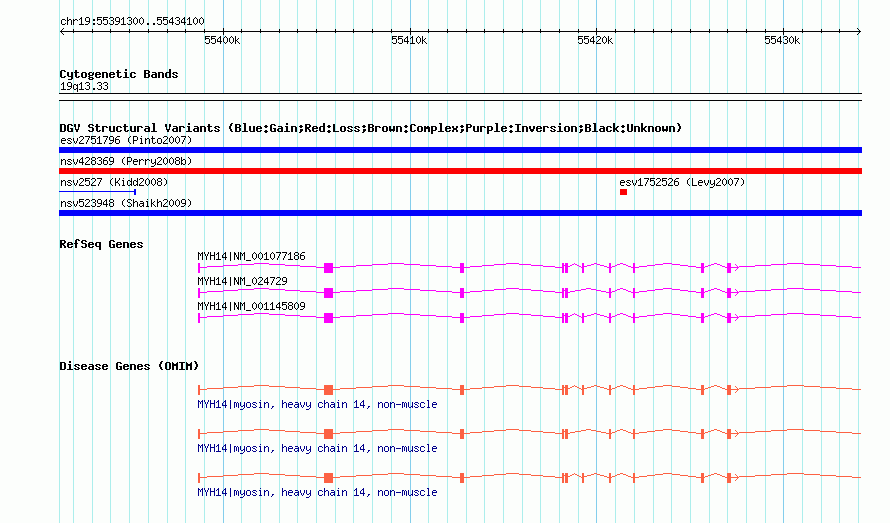Select the small red esv1752526 loss marker
The image size is (890, 523).
tap(623, 192)
